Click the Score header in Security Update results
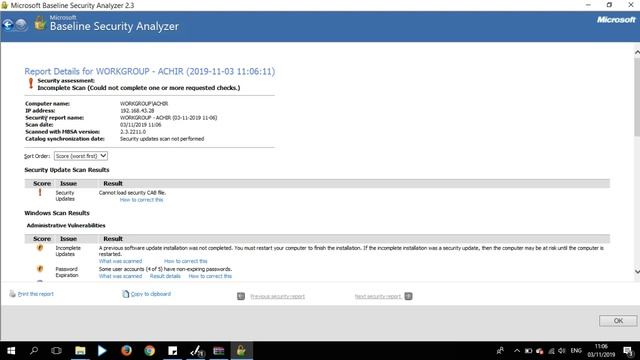 pos(42,183)
